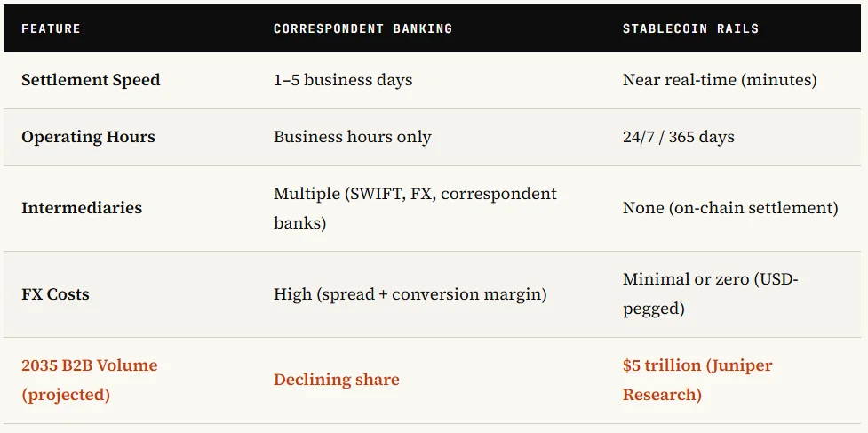The height and width of the screenshot is (433, 868).
Task: Click the 'None (on-chain settlement)' cell
Action: 729,208
